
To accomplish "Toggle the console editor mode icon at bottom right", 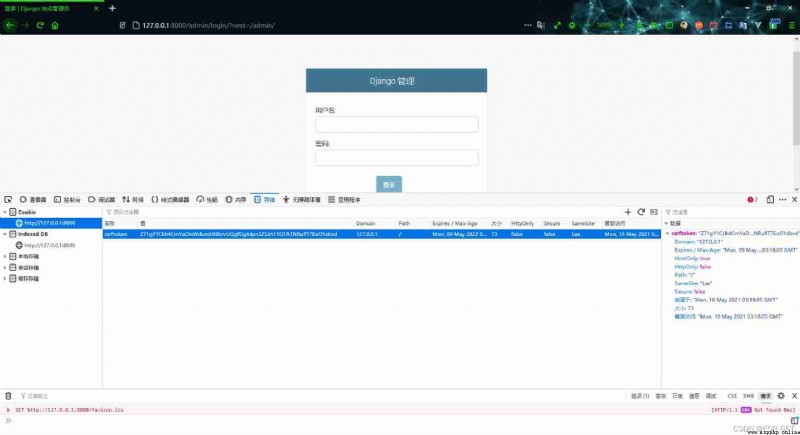I will [794, 420].
